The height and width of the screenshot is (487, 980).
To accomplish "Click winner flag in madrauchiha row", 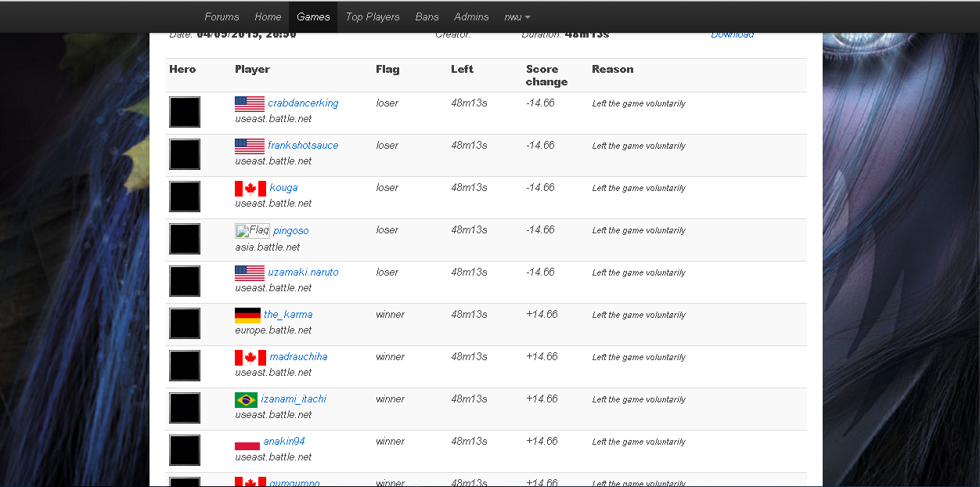I will pos(390,357).
